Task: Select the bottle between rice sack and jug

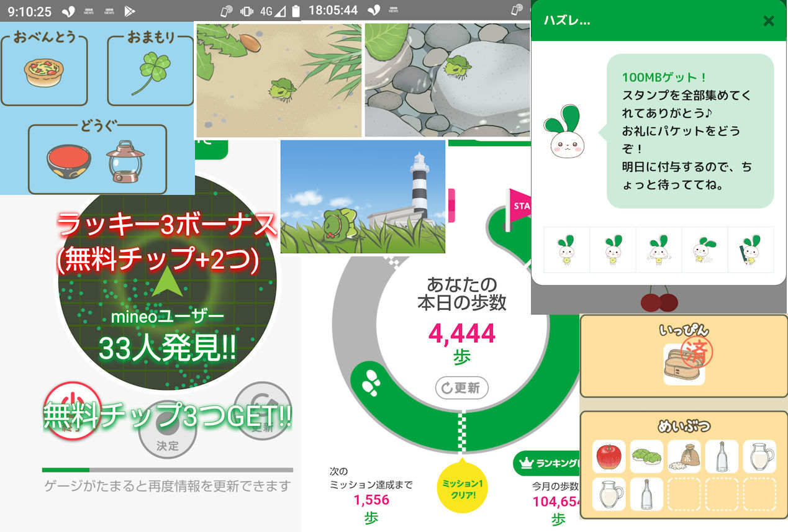Action: click(722, 457)
